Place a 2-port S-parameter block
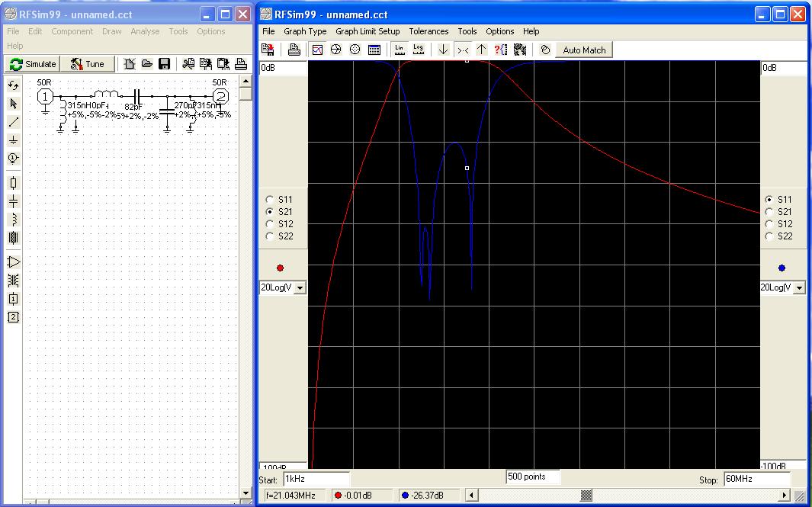 [x=14, y=317]
